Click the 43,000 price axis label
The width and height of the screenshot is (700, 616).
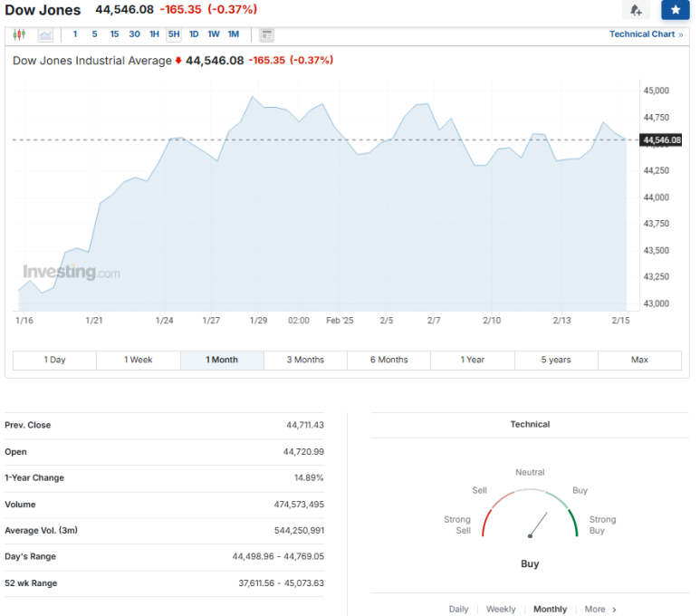tap(656, 303)
